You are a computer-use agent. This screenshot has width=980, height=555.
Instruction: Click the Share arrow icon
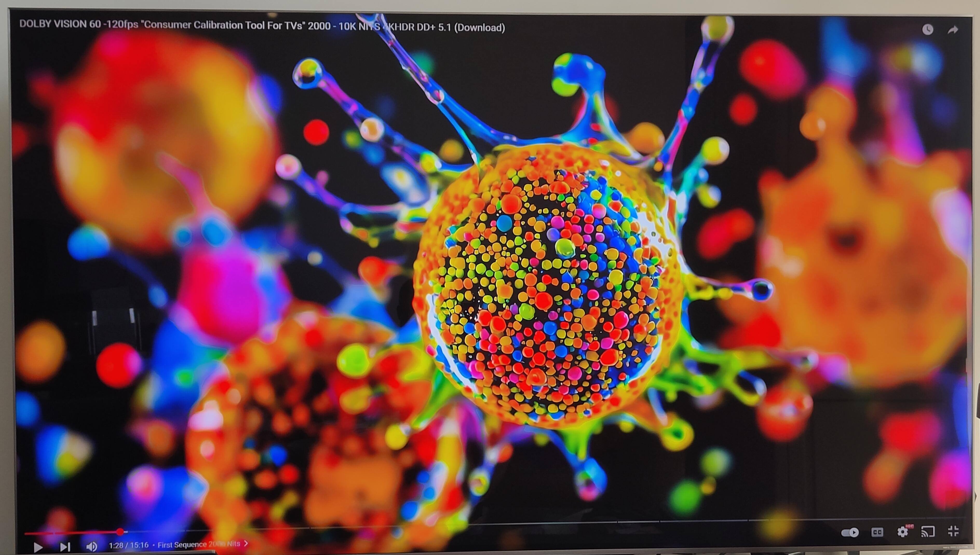click(953, 30)
